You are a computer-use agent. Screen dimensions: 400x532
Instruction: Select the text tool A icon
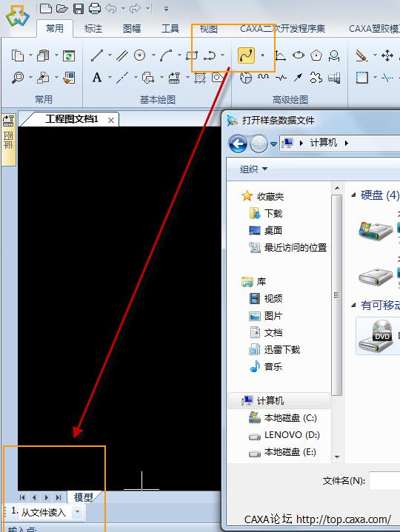coord(97,78)
